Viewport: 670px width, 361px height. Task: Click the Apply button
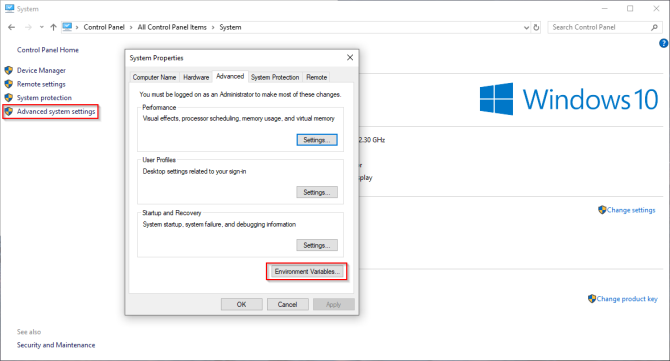click(x=334, y=304)
